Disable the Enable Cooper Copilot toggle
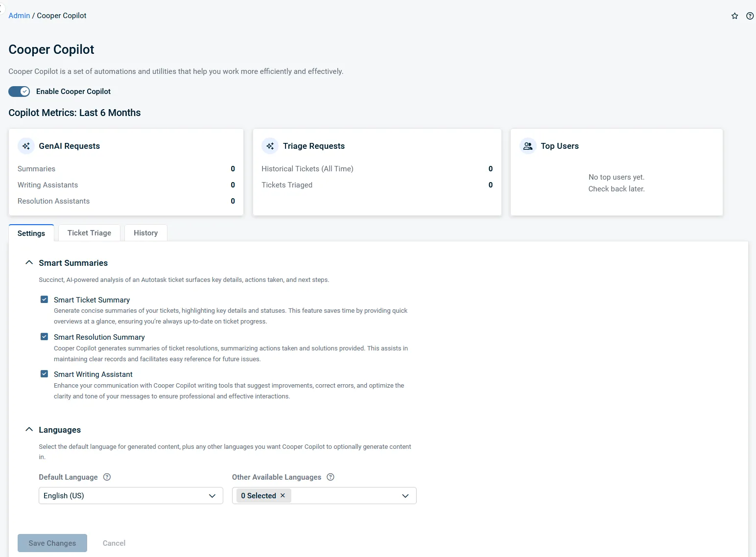Image resolution: width=756 pixels, height=557 pixels. (19, 92)
